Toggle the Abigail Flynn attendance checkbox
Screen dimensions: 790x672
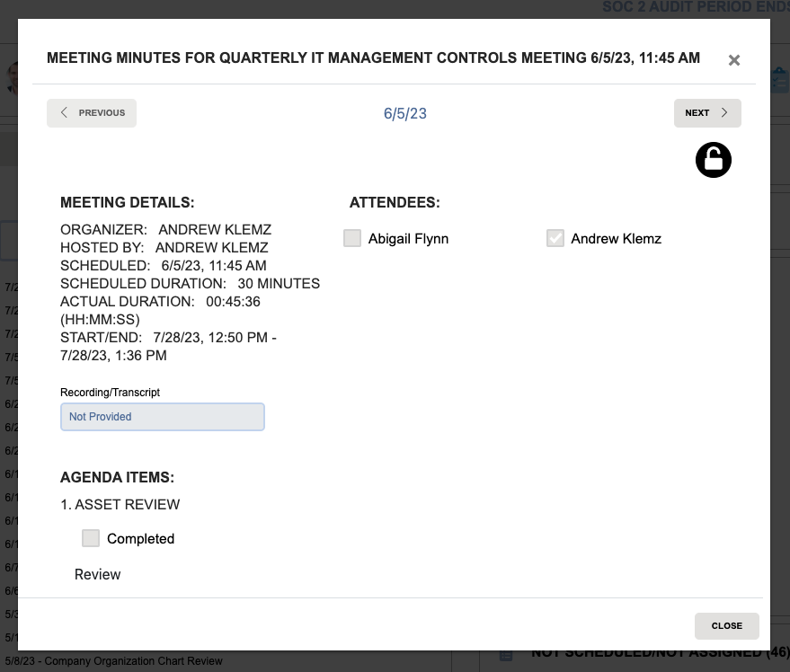click(351, 237)
